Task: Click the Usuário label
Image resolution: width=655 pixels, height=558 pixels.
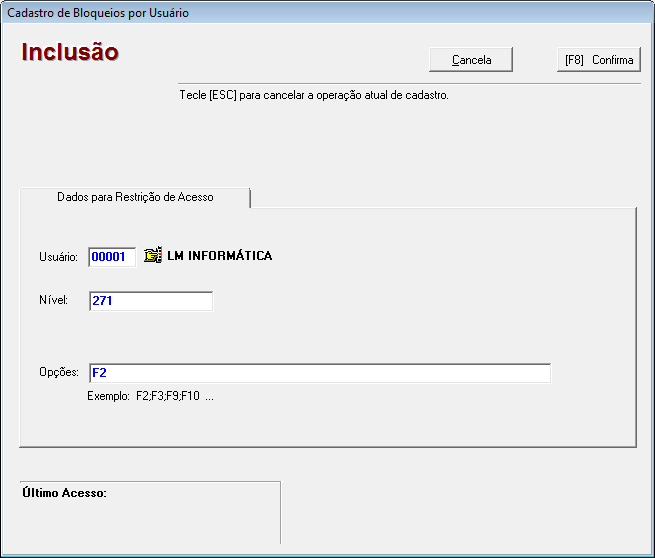Action: click(x=58, y=257)
